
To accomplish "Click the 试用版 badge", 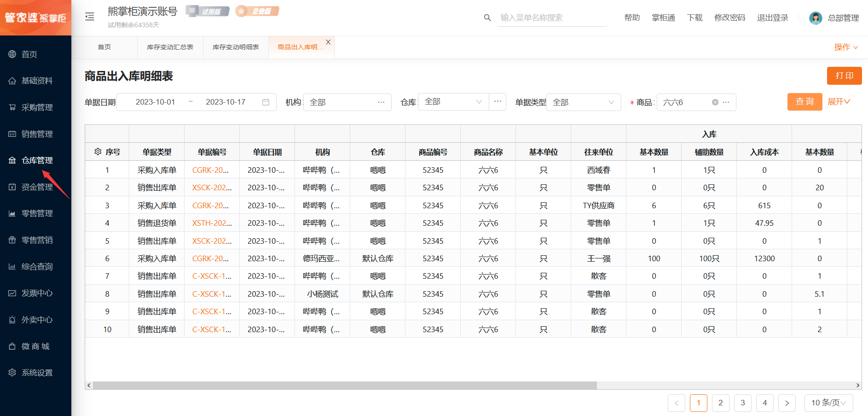I will pos(208,11).
